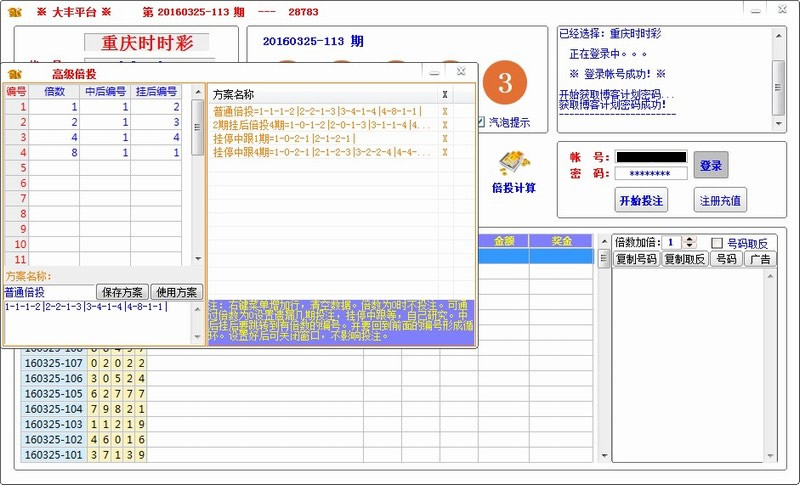Viewport: 800px width, 485px height.
Task: Click the orange number 3 ball
Action: point(505,82)
